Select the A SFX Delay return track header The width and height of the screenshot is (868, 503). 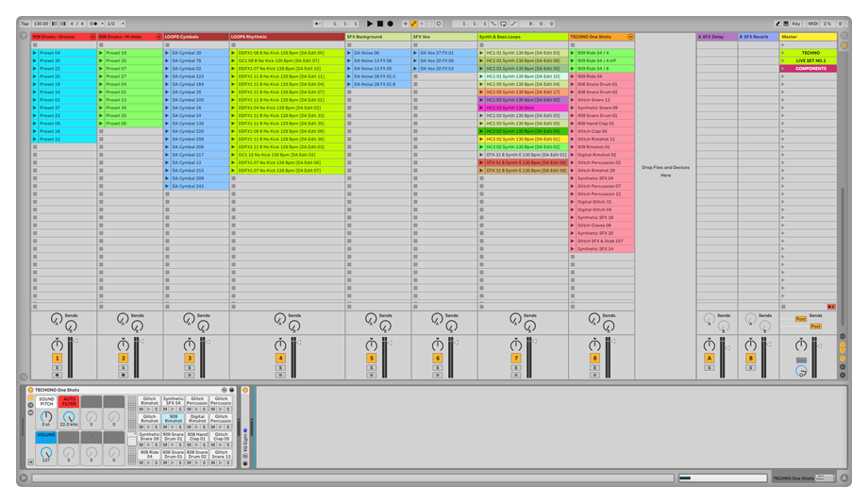tap(715, 37)
